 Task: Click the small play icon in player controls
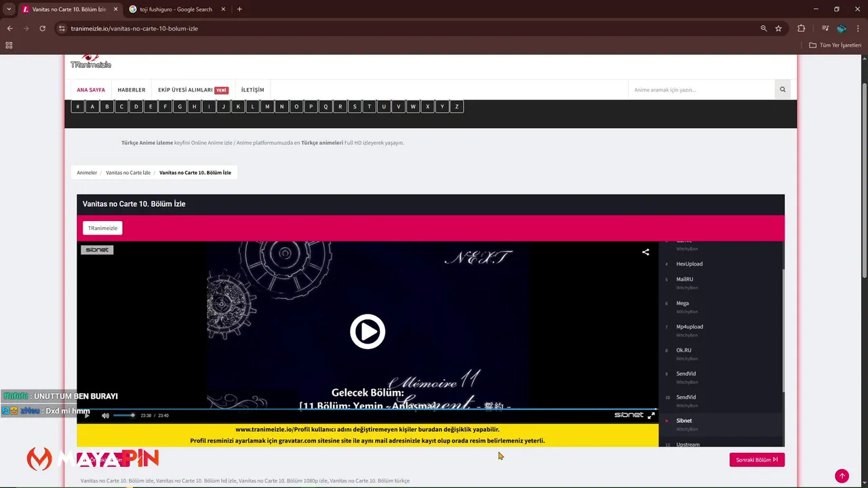point(87,415)
